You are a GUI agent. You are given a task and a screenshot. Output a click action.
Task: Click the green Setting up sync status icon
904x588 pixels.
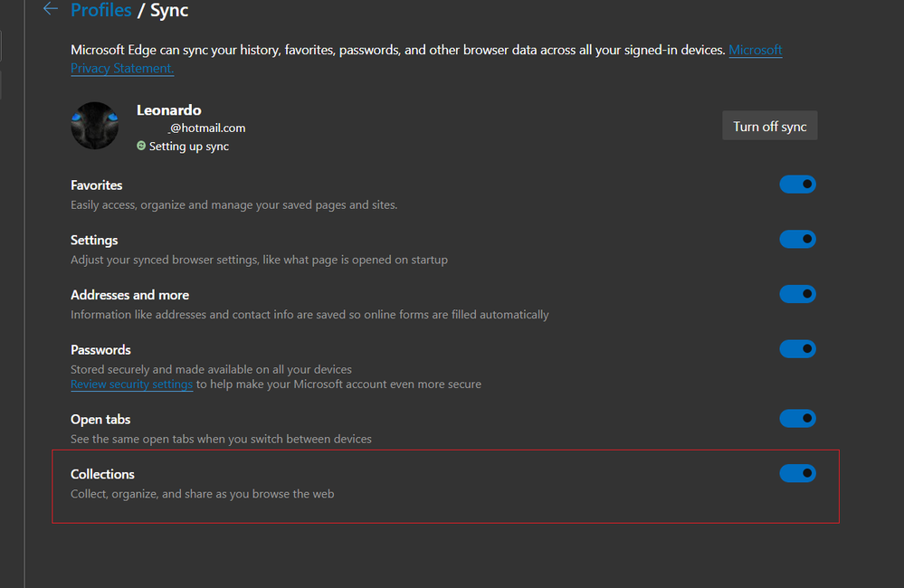tap(141, 146)
